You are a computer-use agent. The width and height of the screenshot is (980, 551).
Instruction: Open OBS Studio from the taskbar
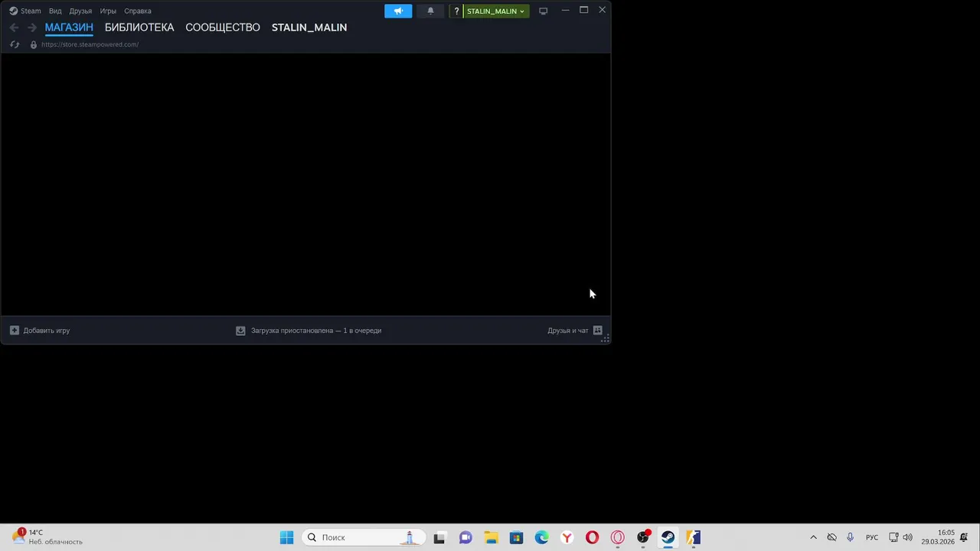click(x=643, y=537)
